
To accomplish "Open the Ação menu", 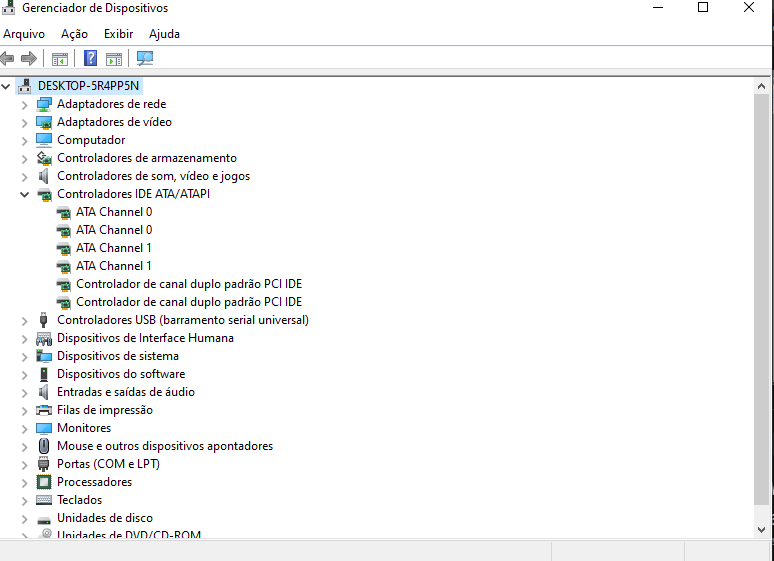I will tap(75, 34).
